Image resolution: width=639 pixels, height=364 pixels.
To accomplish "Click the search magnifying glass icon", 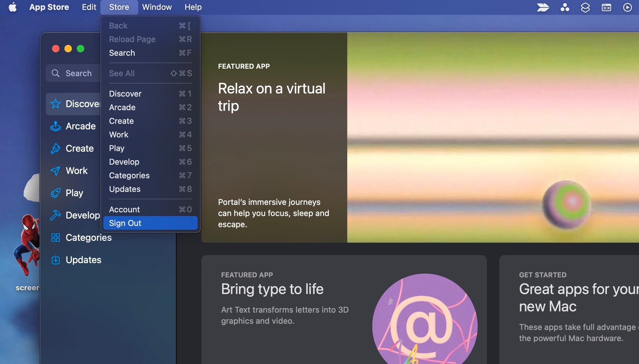I will coord(55,73).
